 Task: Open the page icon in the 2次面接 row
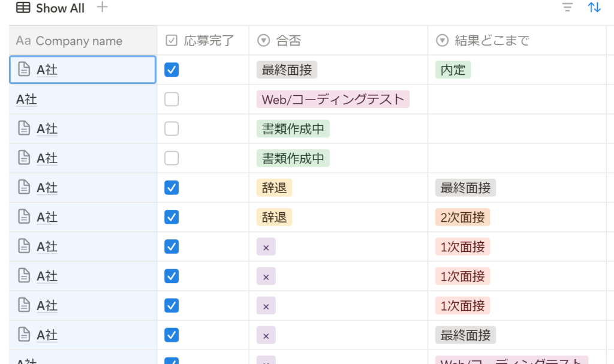pyautogui.click(x=24, y=216)
